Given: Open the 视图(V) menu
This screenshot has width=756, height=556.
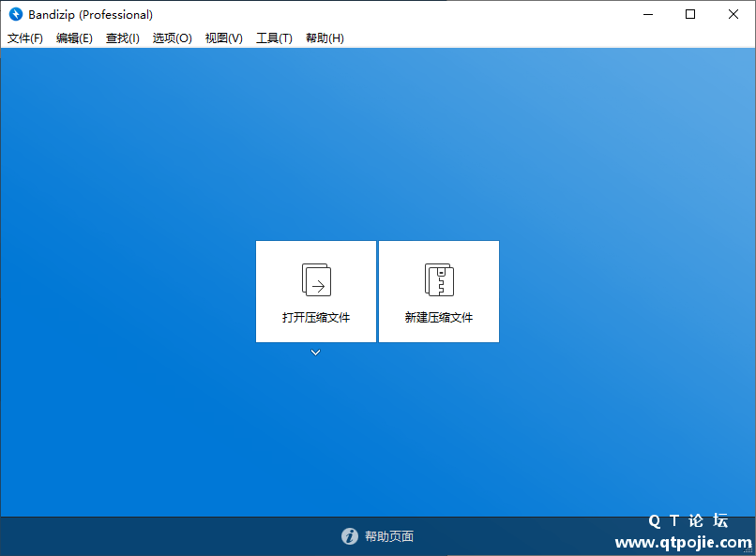Looking at the screenshot, I should tap(224, 38).
